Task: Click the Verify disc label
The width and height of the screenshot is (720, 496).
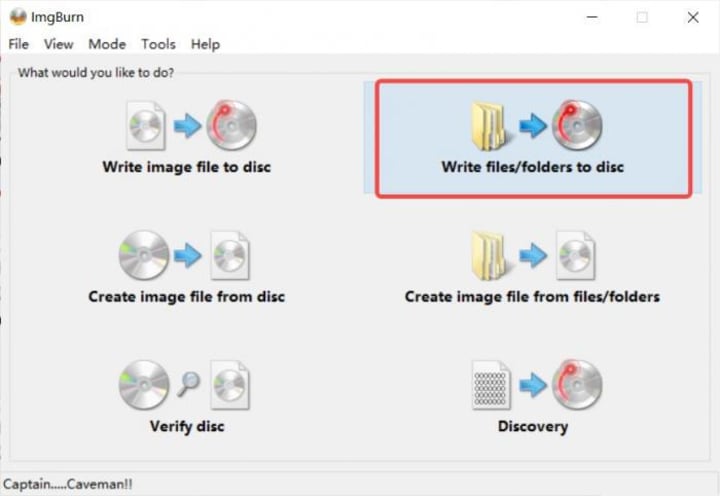Action: [187, 427]
